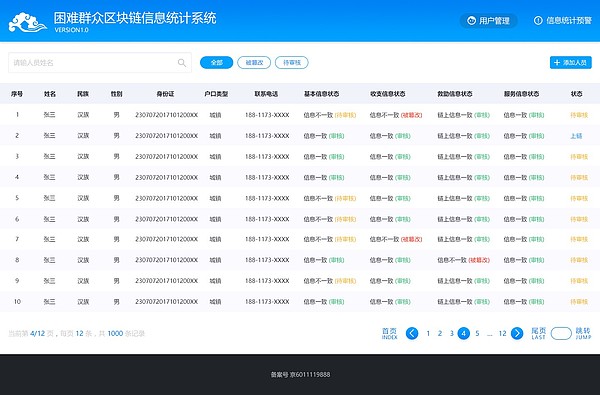Jump to 尾页 last page
600x395 pixels.
[x=538, y=333]
